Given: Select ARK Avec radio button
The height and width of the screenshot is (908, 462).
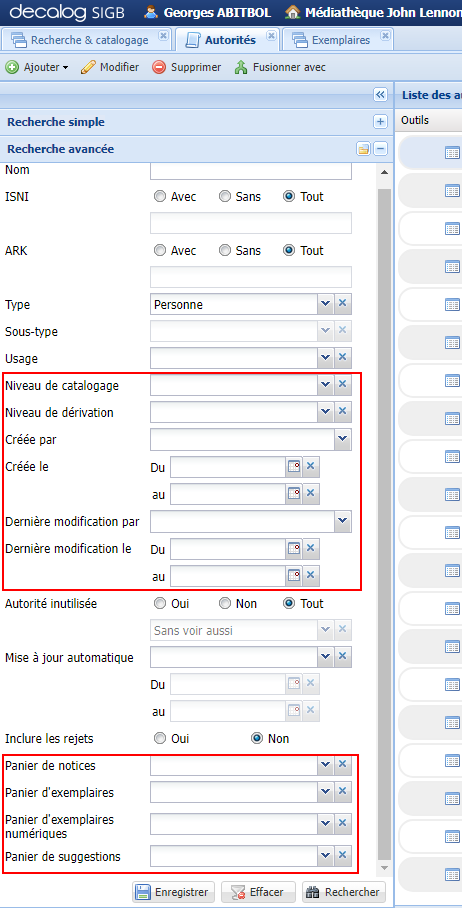Looking at the screenshot, I should point(160,251).
